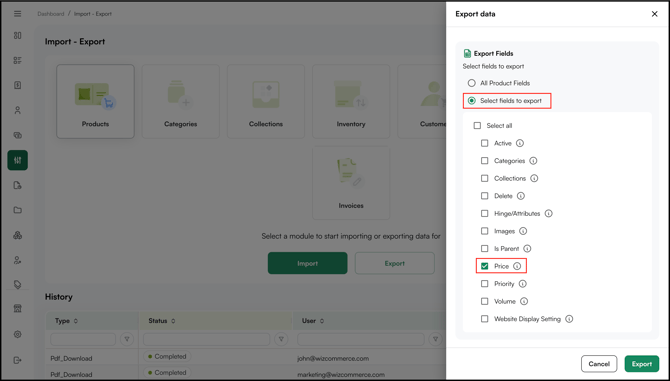Select the Categories module card

point(180,101)
